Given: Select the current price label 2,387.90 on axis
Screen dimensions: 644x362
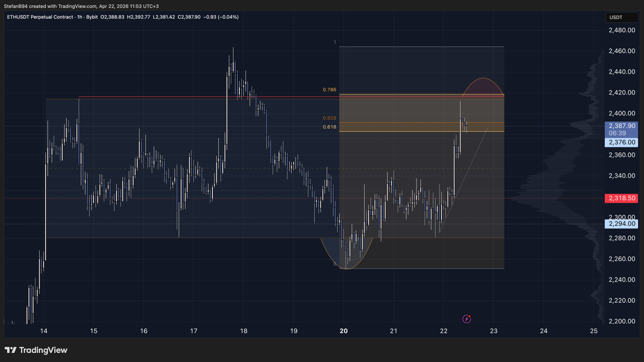Looking at the screenshot, I should coord(623,125).
